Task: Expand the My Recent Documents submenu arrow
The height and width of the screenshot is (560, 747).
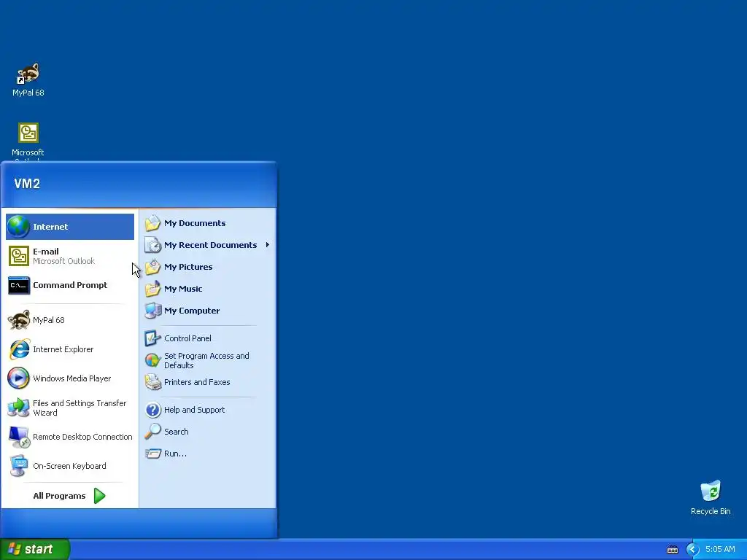Action: (268, 245)
